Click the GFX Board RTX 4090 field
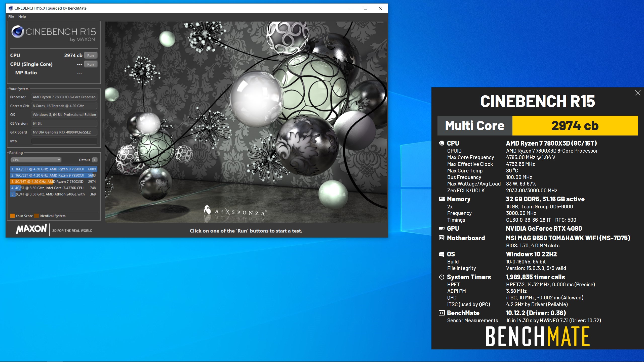Screen dimensions: 644x362 (x=64, y=132)
